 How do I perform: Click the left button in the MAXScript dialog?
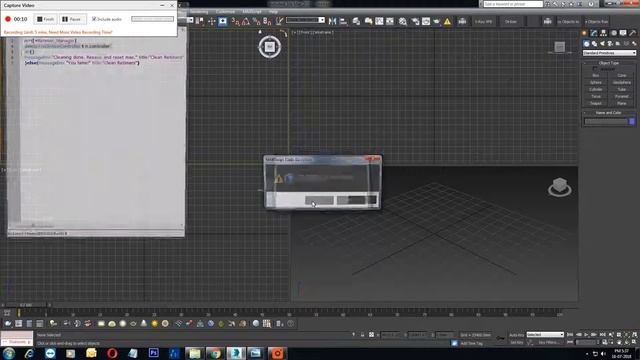click(319, 200)
